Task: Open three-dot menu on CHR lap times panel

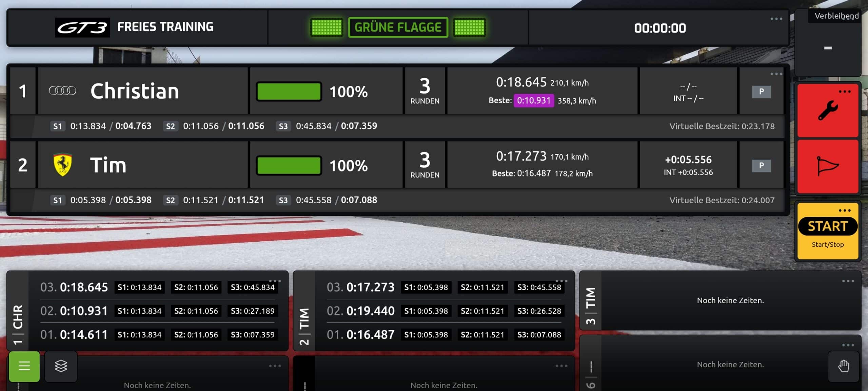Action: click(275, 281)
